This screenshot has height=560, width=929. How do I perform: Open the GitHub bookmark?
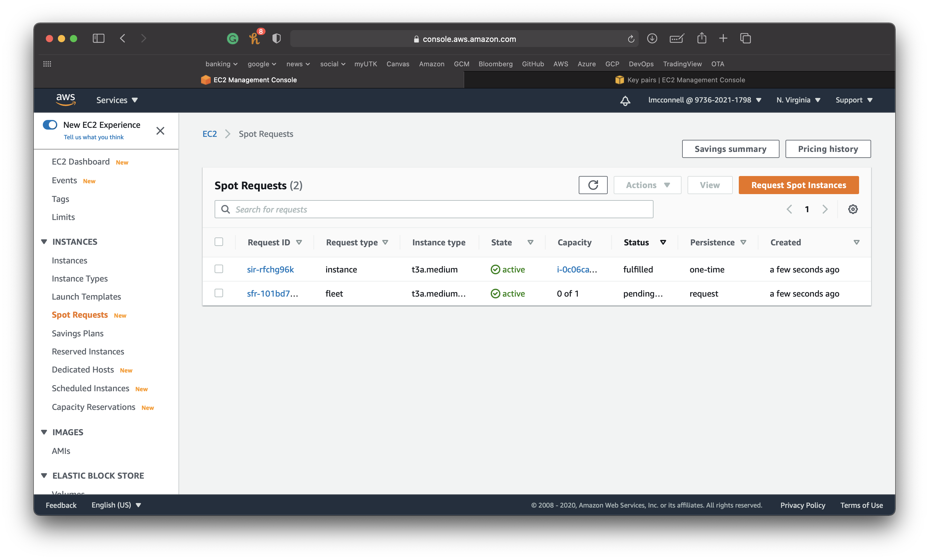tap(533, 64)
